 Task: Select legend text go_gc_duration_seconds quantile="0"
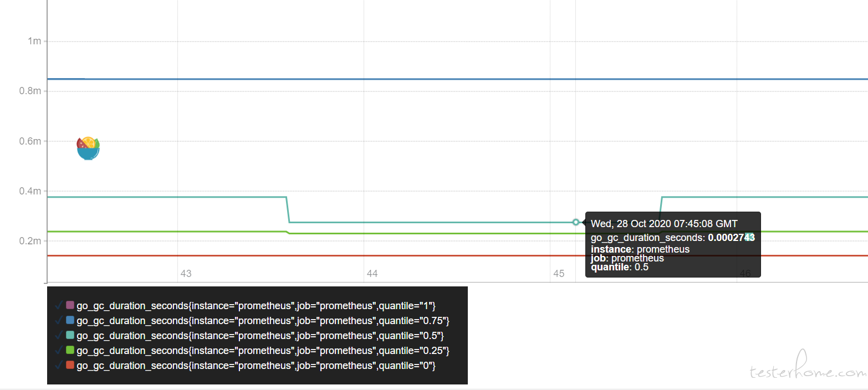[256, 366]
